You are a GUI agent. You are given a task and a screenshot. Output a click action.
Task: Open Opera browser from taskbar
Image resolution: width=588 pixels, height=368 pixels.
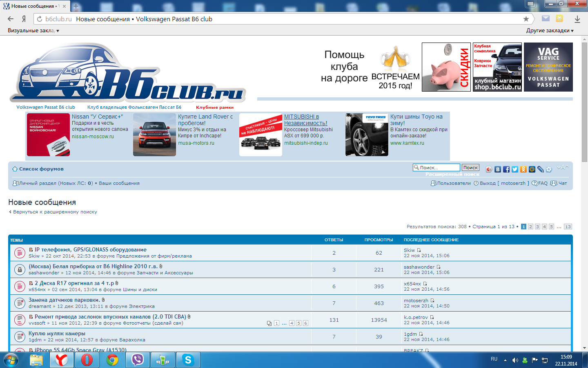point(87,360)
